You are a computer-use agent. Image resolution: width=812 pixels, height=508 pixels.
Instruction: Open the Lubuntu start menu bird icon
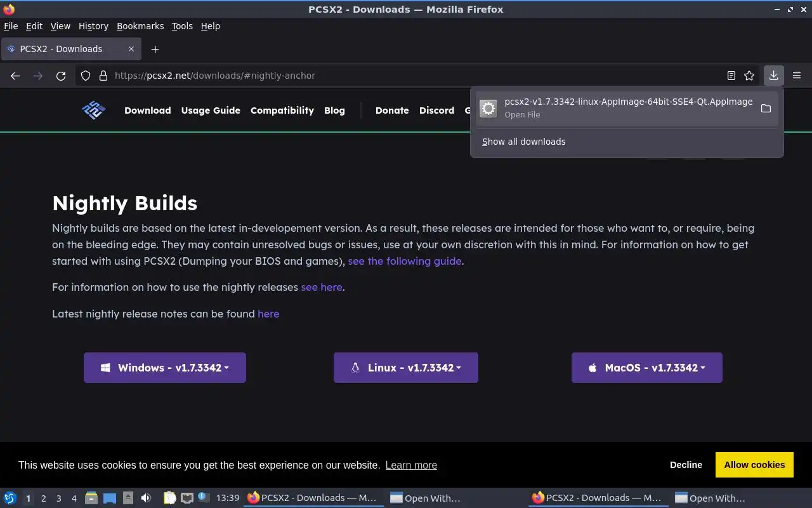[x=10, y=498]
